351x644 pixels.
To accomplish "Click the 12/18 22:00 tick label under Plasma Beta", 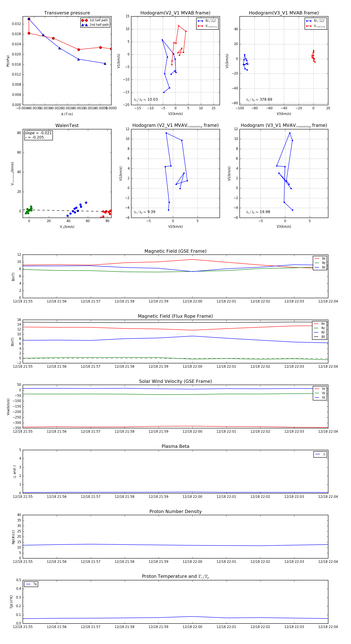I will point(192,496).
